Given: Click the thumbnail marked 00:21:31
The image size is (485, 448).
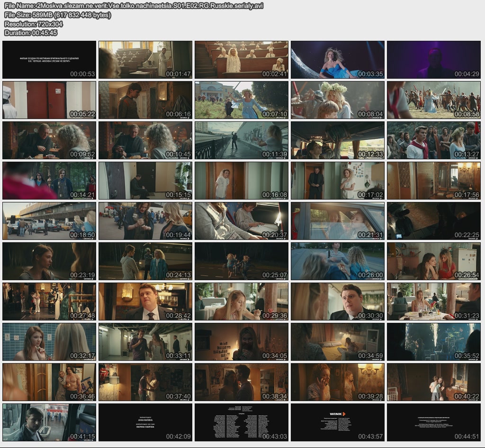Looking at the screenshot, I should click(337, 221).
